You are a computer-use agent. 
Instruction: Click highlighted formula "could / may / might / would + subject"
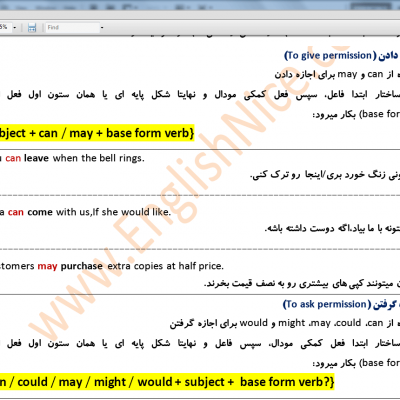pyautogui.click(x=121, y=382)
